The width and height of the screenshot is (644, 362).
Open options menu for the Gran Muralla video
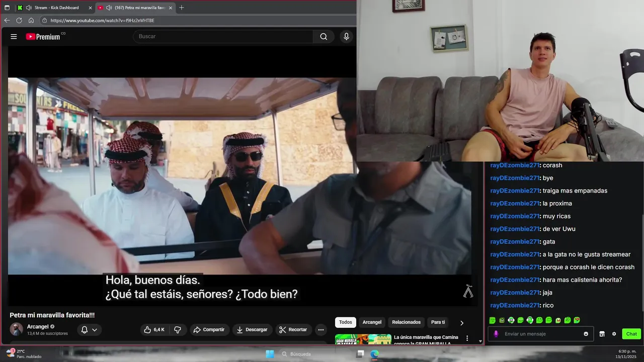coord(467,338)
